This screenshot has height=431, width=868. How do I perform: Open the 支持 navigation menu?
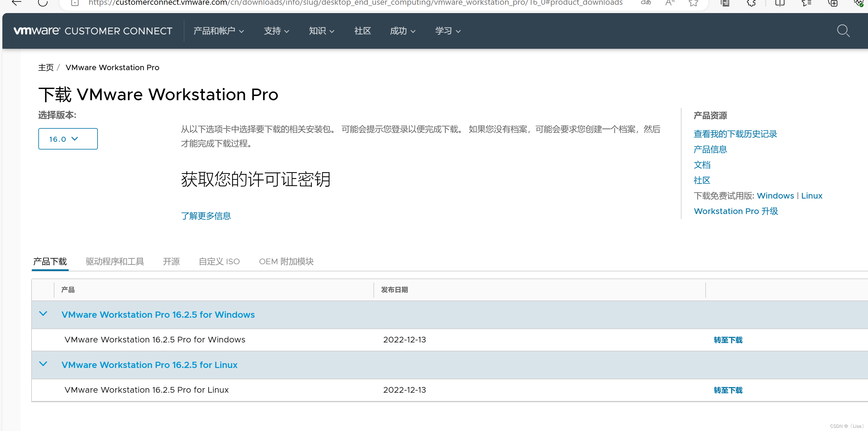click(x=276, y=31)
